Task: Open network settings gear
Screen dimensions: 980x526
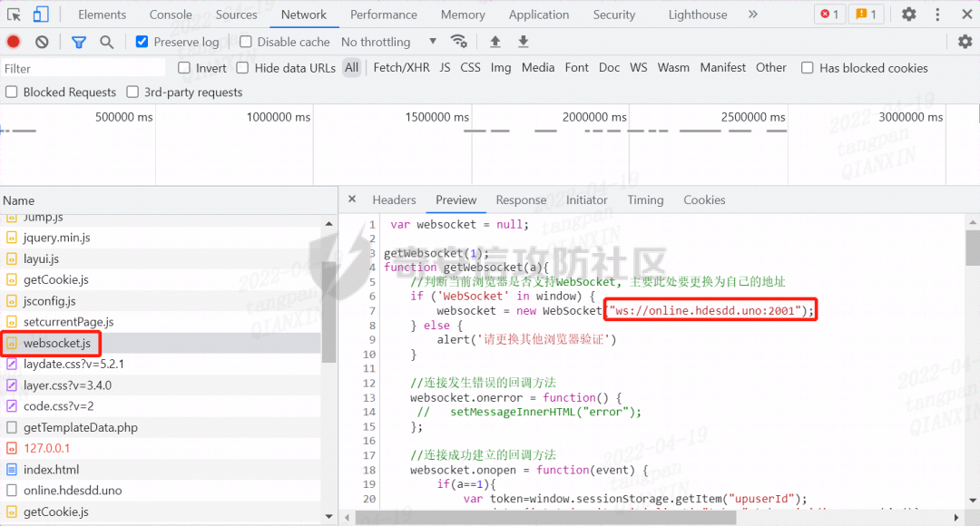Action: tap(965, 42)
